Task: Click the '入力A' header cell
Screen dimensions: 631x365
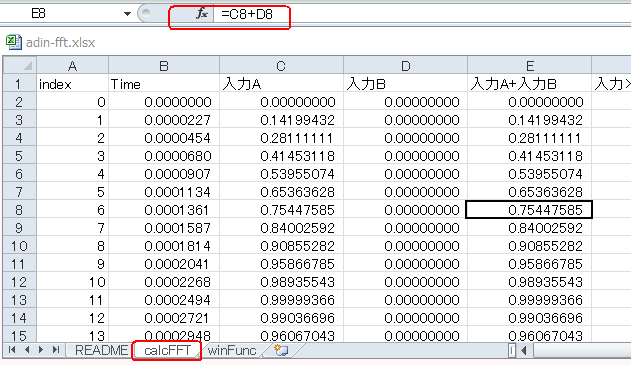Action: [x=281, y=84]
